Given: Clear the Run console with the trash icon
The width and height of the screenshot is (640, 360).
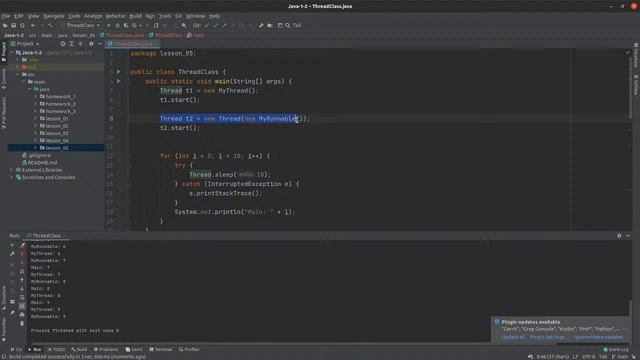Looking at the screenshot, I should tap(22, 323).
